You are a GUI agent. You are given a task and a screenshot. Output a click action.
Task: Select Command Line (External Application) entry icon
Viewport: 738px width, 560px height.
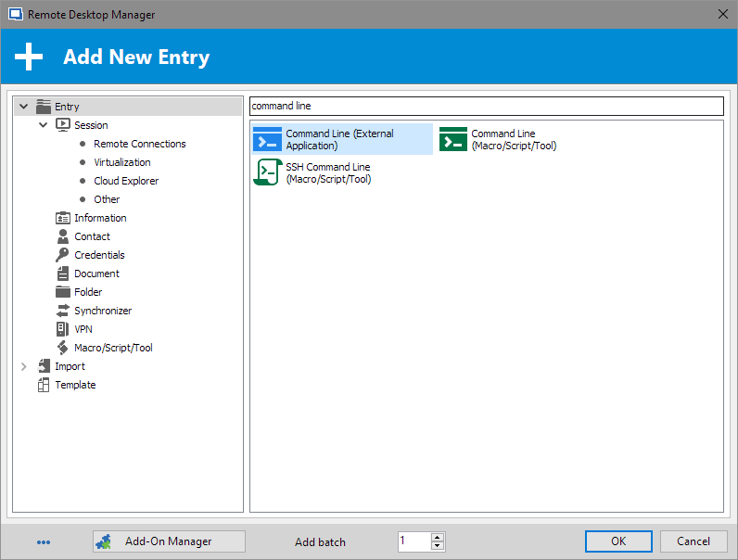[x=268, y=139]
